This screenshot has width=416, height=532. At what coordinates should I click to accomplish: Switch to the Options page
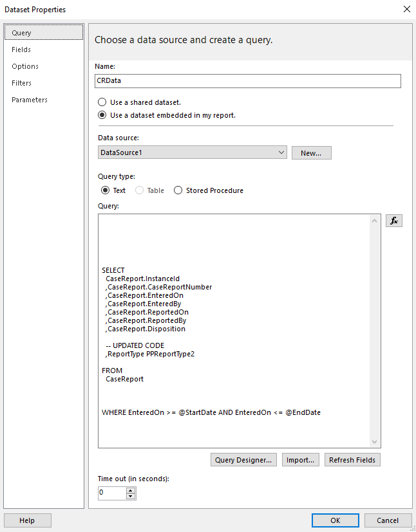25,66
